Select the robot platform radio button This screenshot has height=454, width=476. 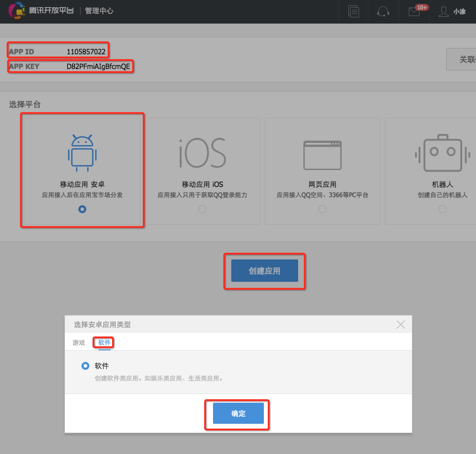click(442, 209)
